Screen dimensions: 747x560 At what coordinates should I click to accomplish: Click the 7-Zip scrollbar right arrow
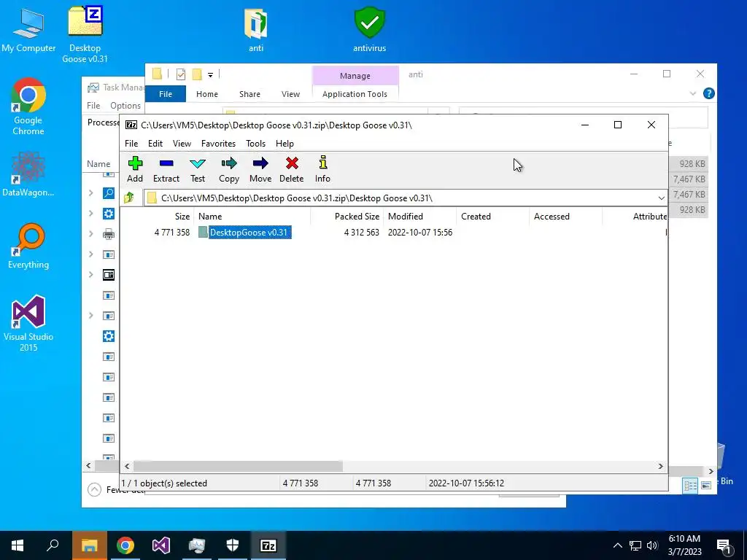point(661,466)
